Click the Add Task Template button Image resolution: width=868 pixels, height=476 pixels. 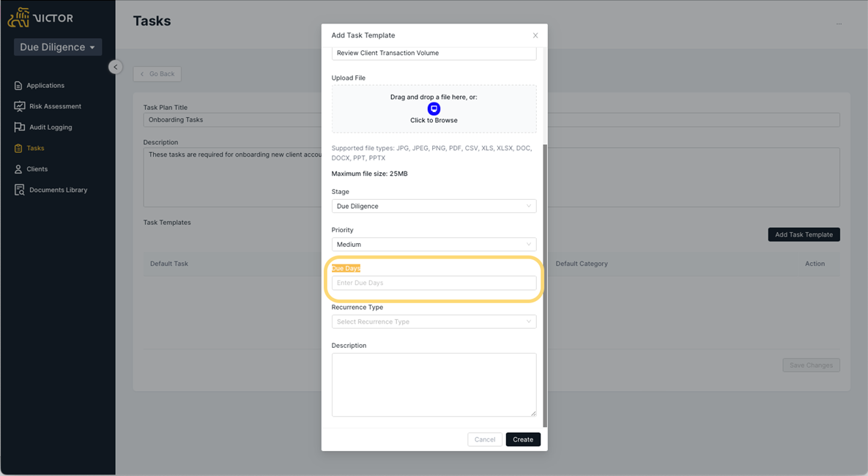point(804,234)
